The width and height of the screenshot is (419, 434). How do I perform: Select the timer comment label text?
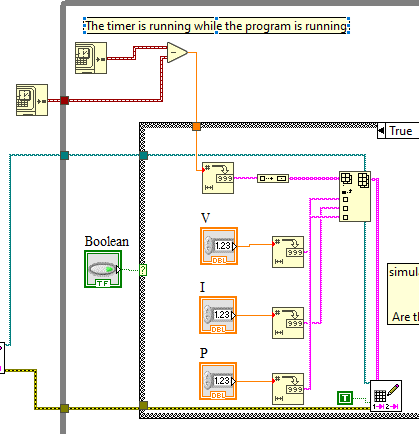click(216, 26)
